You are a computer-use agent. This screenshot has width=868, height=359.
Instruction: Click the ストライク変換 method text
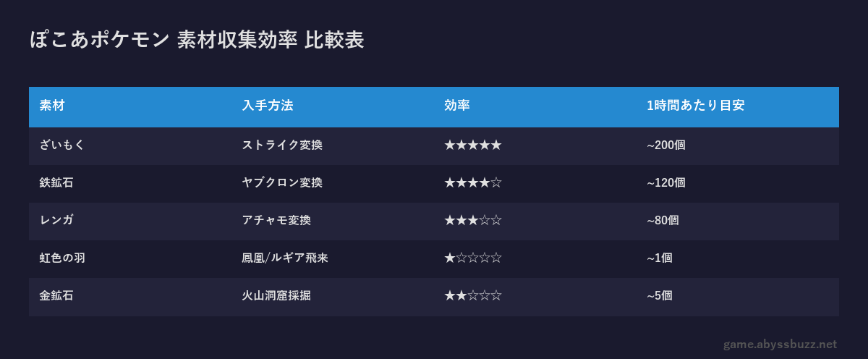[282, 145]
